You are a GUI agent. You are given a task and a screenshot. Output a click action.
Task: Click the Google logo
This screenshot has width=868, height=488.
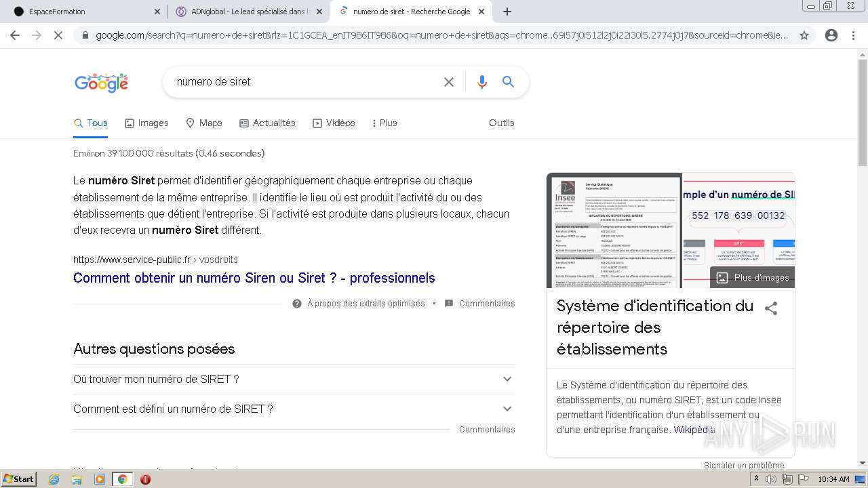point(101,83)
